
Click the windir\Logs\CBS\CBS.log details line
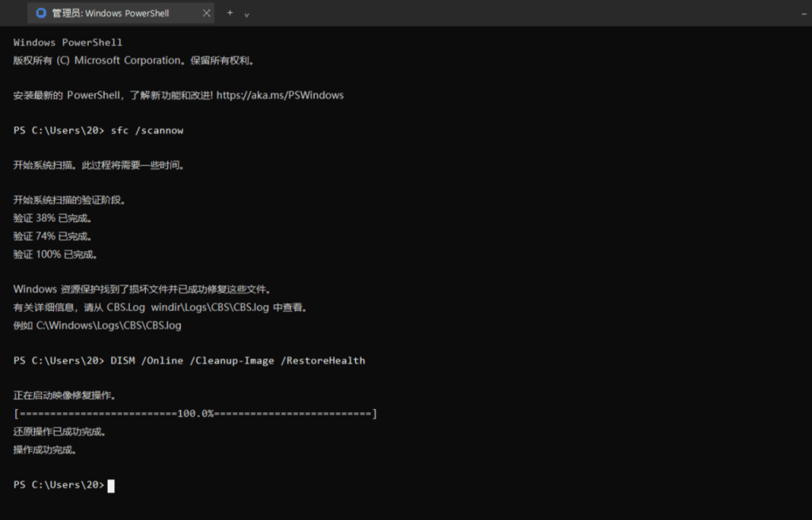click(x=160, y=308)
